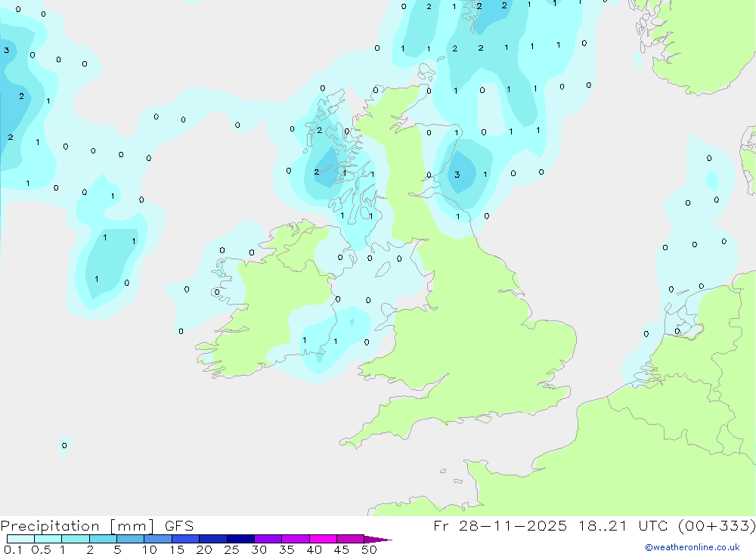This screenshot has height=554, width=756.
Task: Click the 45–50 mm legend color swatch
Action: pyautogui.click(x=350, y=539)
